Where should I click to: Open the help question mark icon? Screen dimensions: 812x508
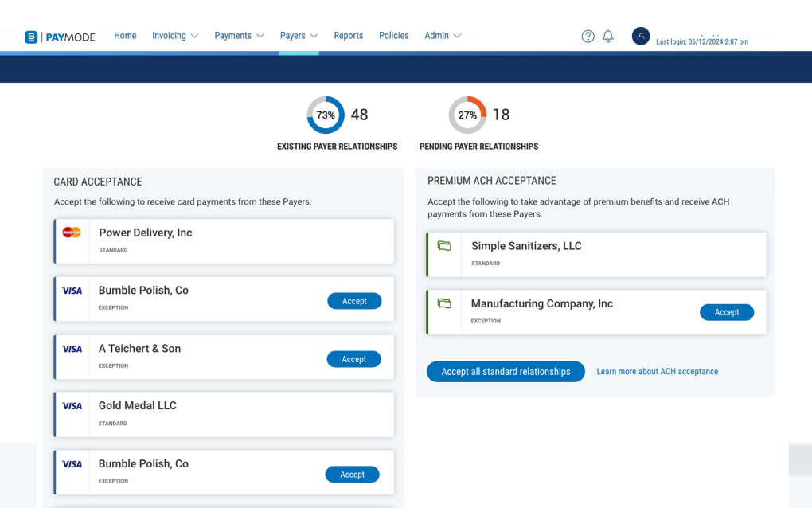pyautogui.click(x=588, y=36)
